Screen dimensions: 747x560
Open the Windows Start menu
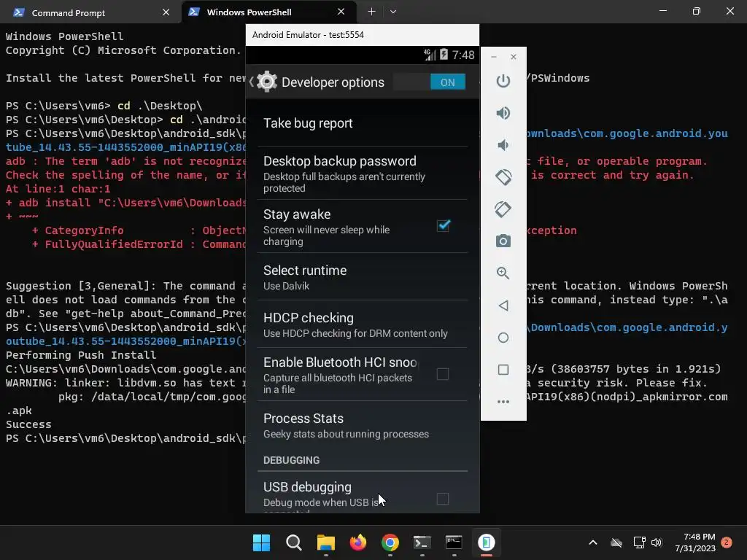click(x=261, y=542)
